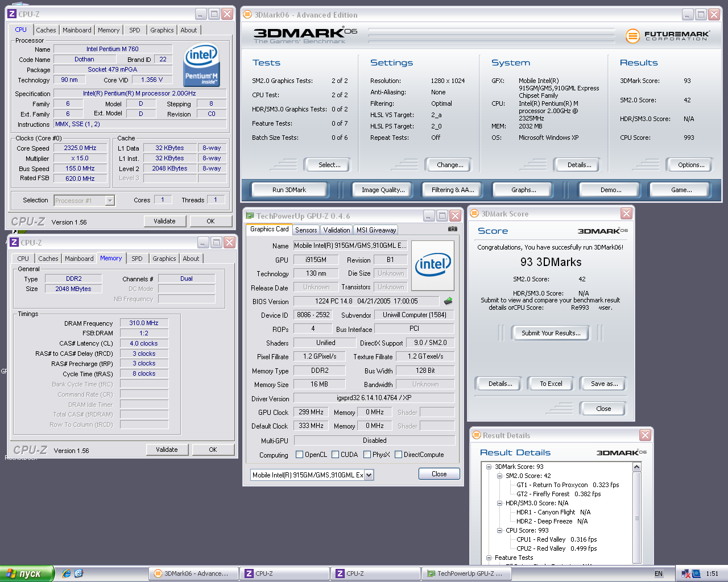Open Mainboard tab in CPU-Z processor window
Viewport: 728px width, 582px height.
coord(77,30)
